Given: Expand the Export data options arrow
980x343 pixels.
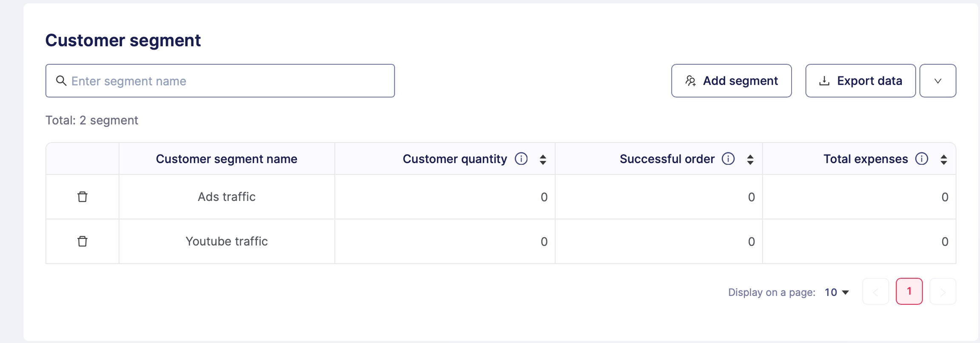Looking at the screenshot, I should click(937, 81).
